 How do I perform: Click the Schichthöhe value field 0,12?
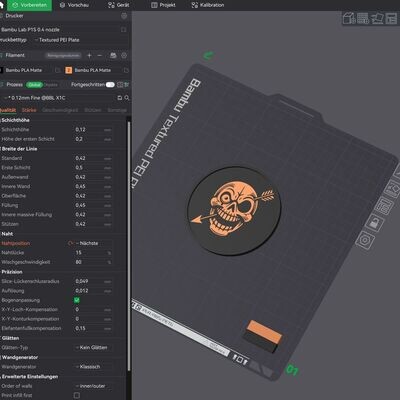[x=93, y=129]
